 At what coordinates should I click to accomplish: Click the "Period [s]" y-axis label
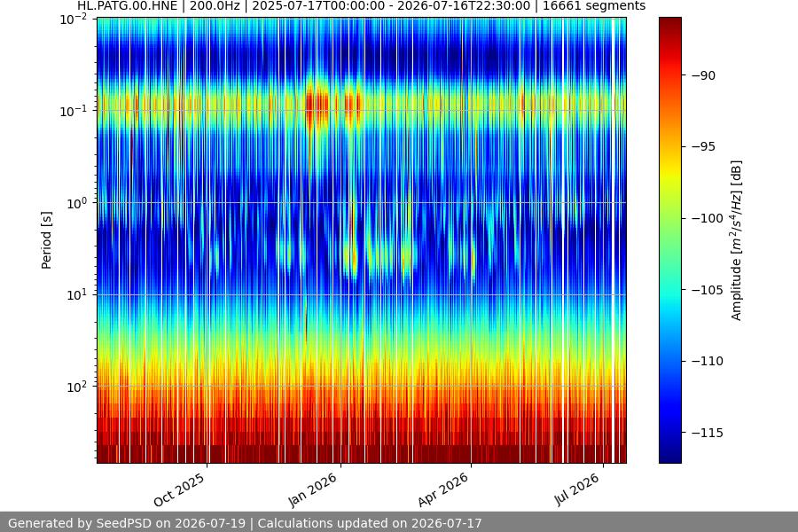tap(46, 240)
